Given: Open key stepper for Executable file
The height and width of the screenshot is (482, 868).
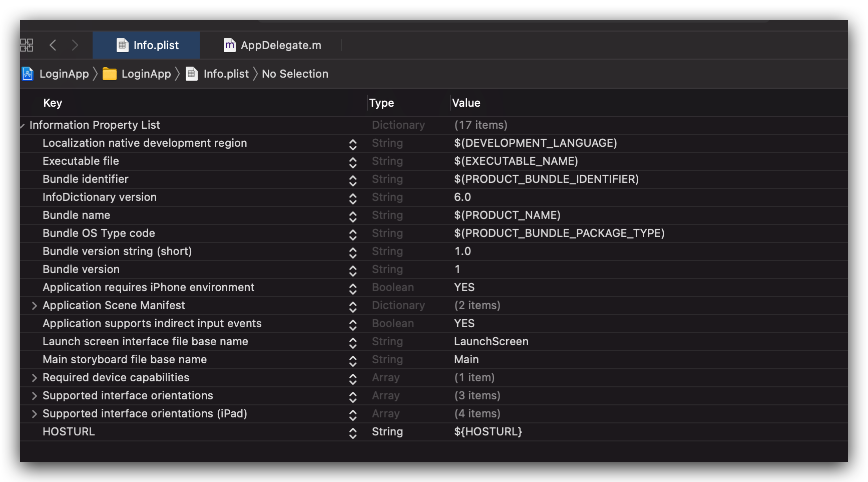Looking at the screenshot, I should point(353,162).
